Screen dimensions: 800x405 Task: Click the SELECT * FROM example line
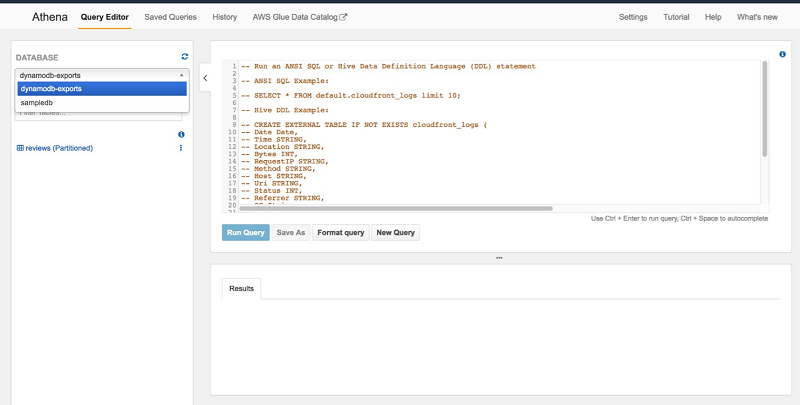tap(351, 95)
